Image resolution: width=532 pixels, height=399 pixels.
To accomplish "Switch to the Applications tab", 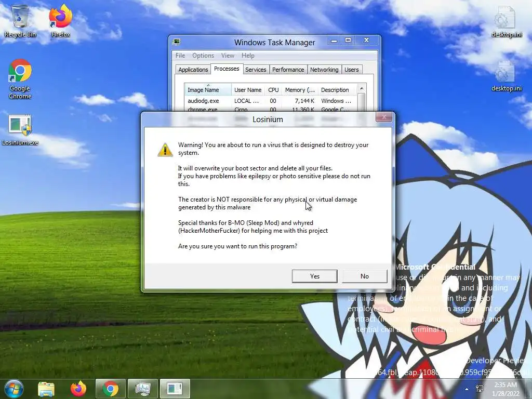I will point(193,70).
